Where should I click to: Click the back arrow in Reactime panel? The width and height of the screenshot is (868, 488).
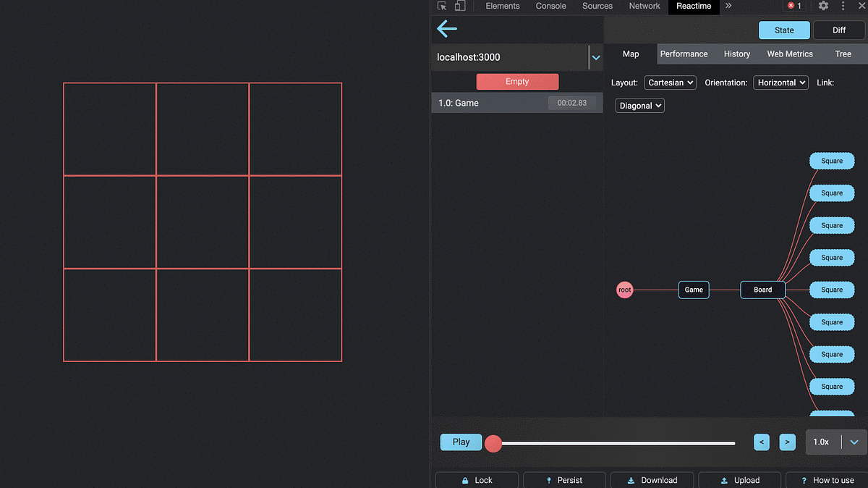(x=446, y=29)
